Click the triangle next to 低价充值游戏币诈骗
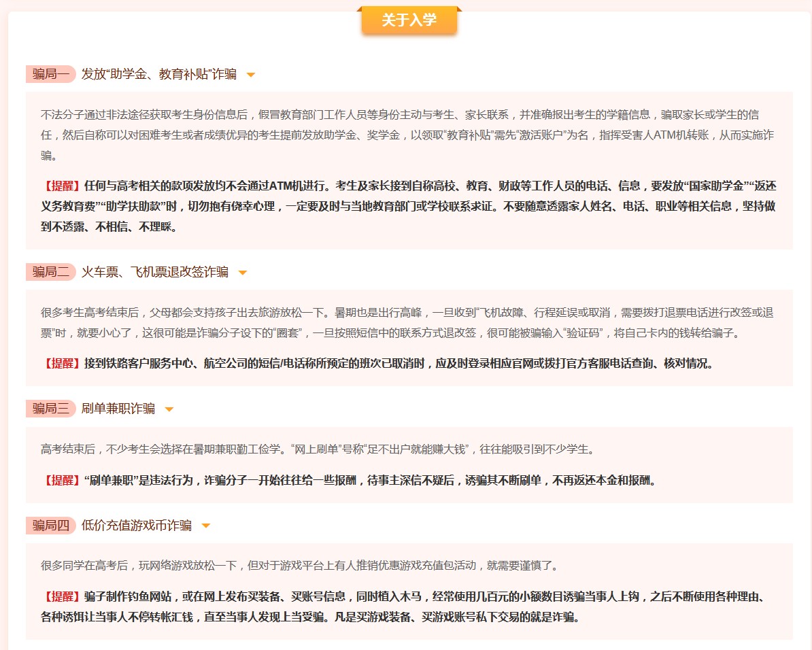This screenshot has height=650, width=812. 206,526
